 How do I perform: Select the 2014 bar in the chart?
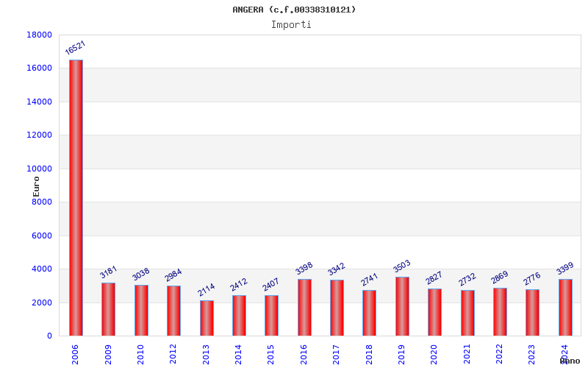(239, 316)
